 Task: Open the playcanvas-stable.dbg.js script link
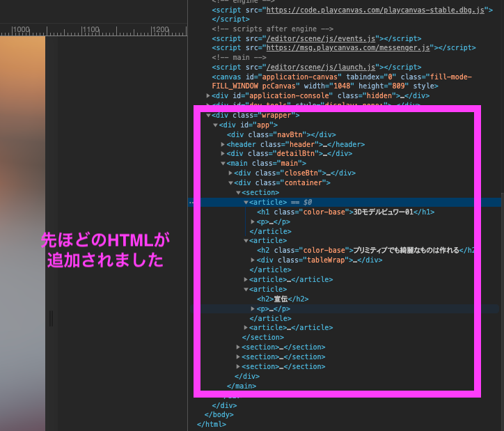pos(375,10)
